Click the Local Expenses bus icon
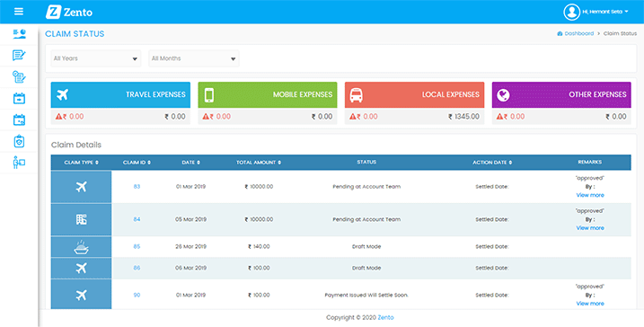Screen dimensions: 644x327 pyautogui.click(x=356, y=95)
